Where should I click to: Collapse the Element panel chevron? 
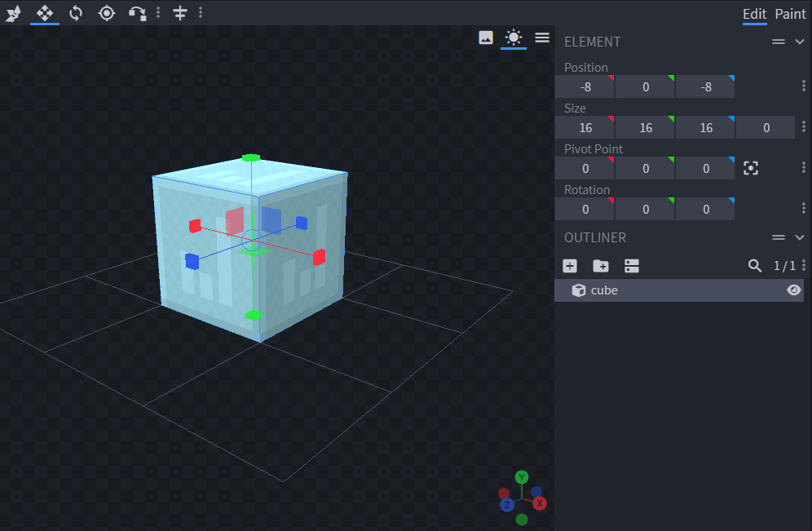coord(800,42)
